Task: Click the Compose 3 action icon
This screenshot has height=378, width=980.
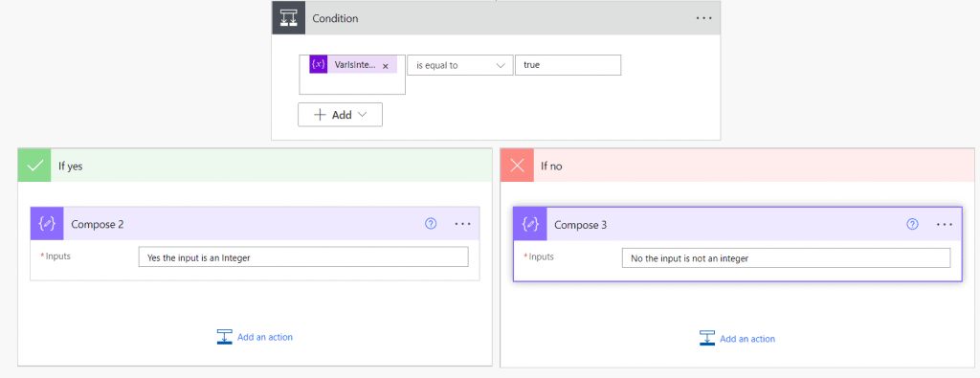Action: (530, 224)
